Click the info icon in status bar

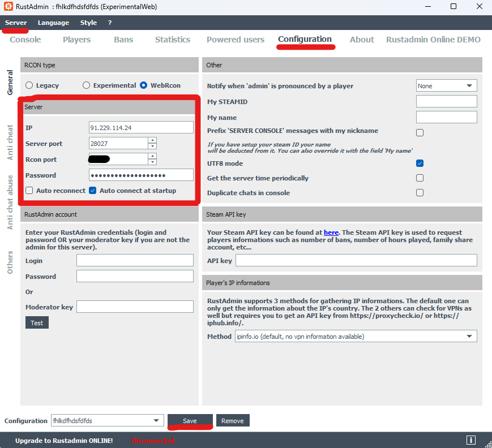tap(470, 440)
